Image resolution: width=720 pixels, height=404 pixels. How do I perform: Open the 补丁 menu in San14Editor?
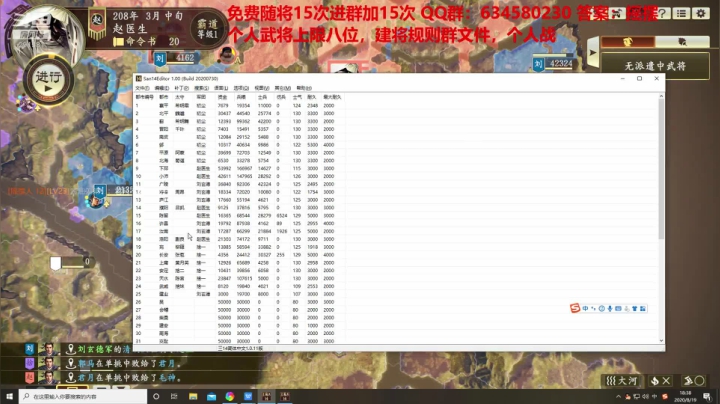coord(181,88)
